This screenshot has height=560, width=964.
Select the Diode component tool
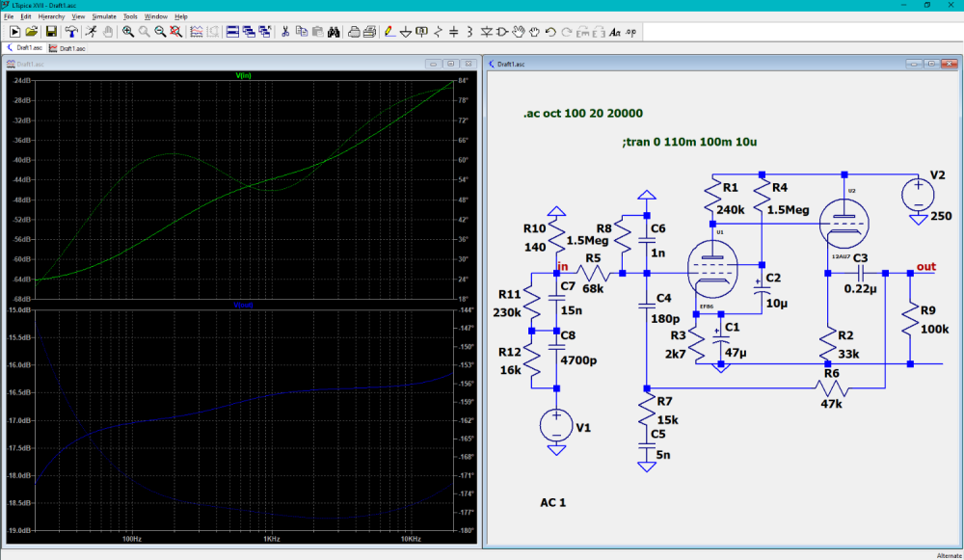click(x=487, y=32)
